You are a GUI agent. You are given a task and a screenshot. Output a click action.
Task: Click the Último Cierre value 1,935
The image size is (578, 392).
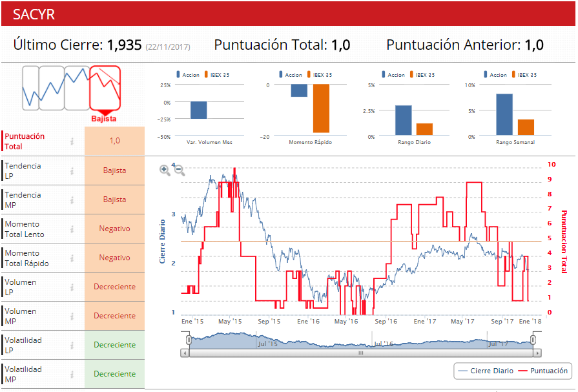point(124,45)
